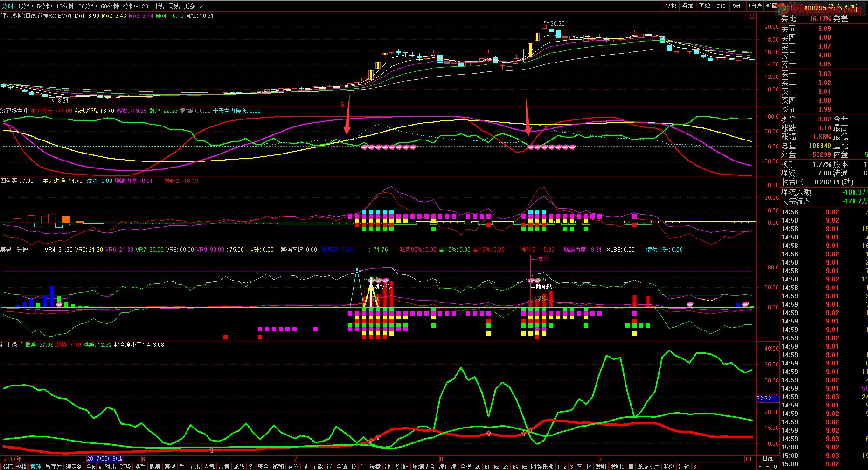Click the highlighted date 2017/05/18/四
Image resolution: width=868 pixels, height=470 pixels.
105,459
